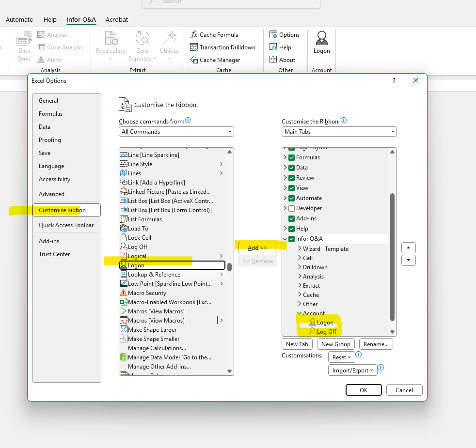This screenshot has width=476, height=448.
Task: Click the New Tab button
Action: pyautogui.click(x=297, y=344)
